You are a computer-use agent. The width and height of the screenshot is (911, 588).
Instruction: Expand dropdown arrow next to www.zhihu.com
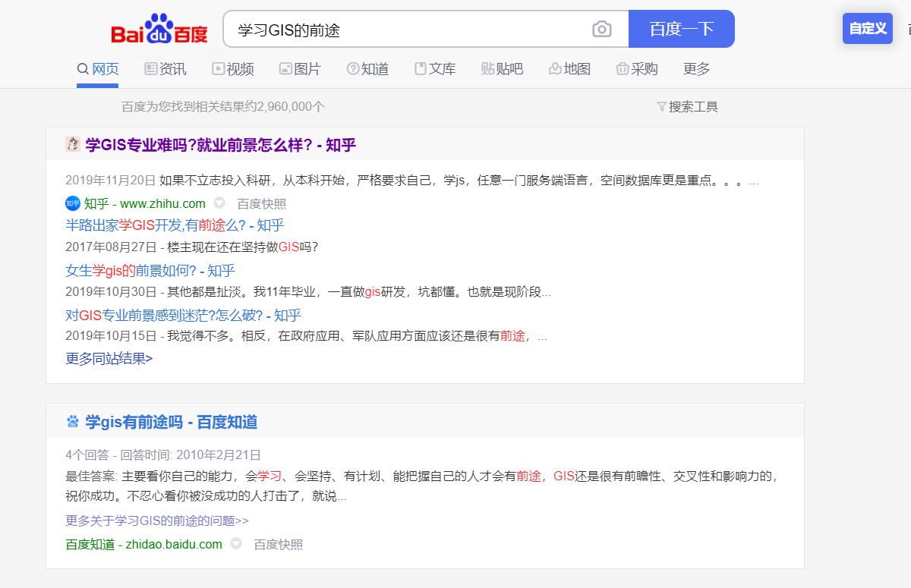tap(219, 203)
